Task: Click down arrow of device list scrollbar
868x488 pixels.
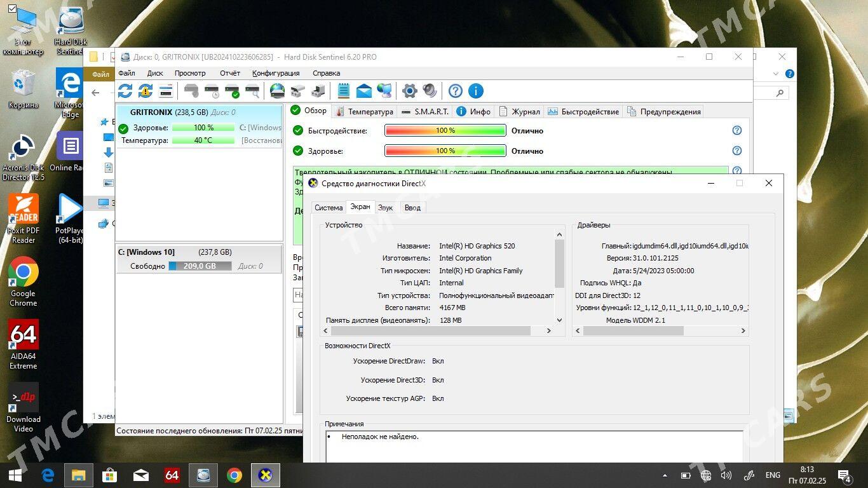Action: 559,320
